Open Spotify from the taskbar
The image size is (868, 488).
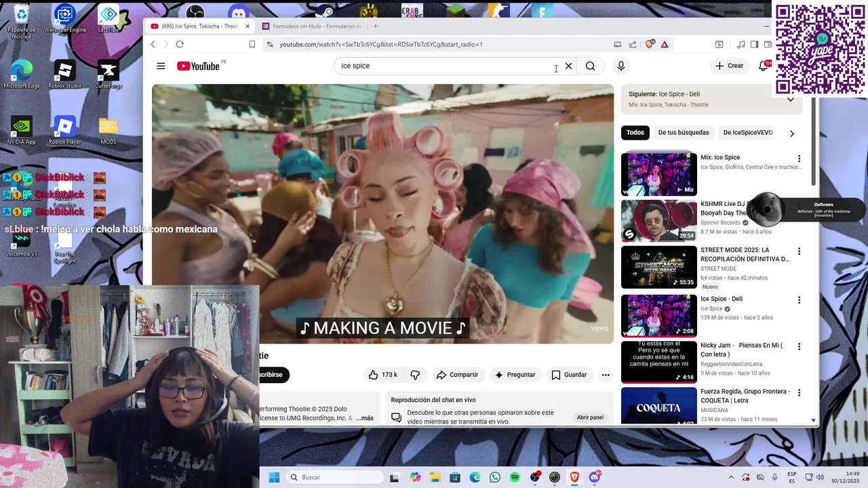pyautogui.click(x=515, y=477)
